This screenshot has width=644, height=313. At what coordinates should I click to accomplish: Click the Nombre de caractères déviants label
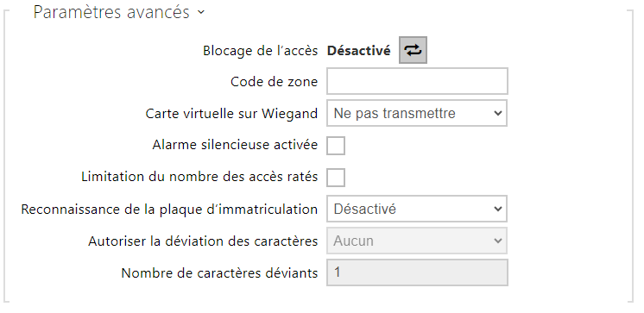[x=220, y=272]
